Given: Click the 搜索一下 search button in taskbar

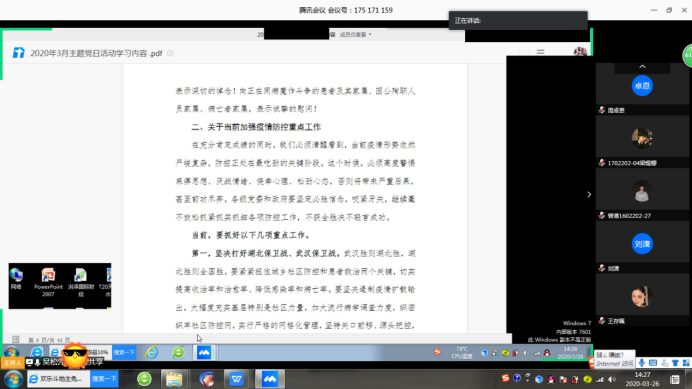Looking at the screenshot, I should click(x=104, y=379).
